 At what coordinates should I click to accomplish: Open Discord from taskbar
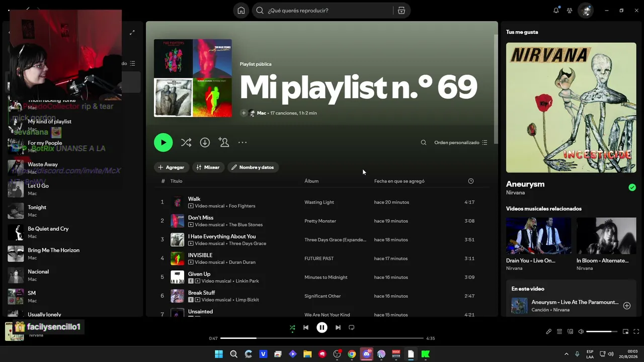tap(367, 354)
